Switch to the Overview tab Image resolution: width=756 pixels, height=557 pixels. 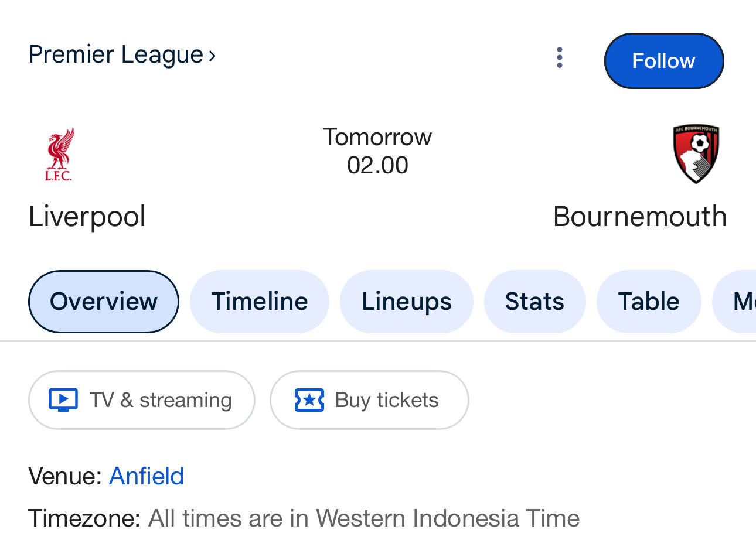coord(104,302)
